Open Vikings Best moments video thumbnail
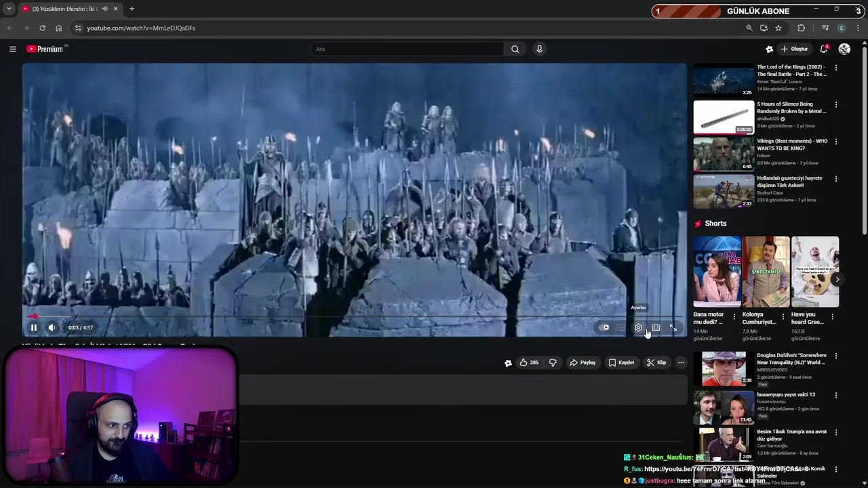 pyautogui.click(x=724, y=154)
